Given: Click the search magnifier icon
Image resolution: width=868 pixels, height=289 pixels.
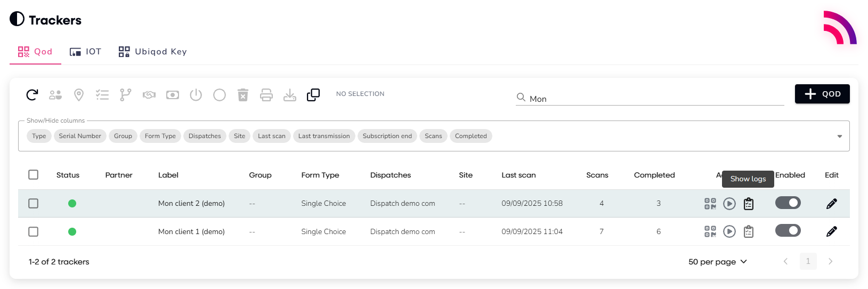Looking at the screenshot, I should [521, 97].
